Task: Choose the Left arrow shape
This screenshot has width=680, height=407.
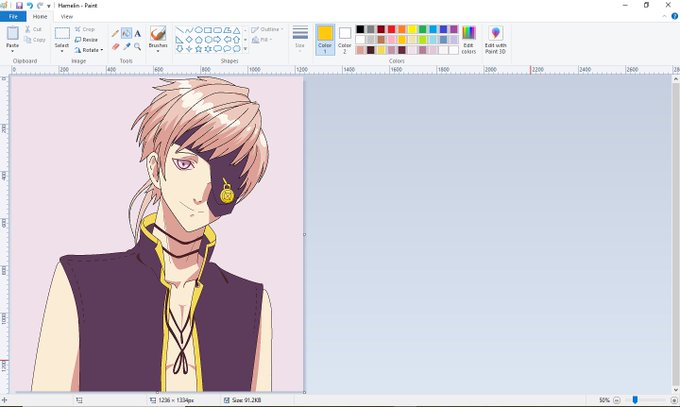Action: (227, 39)
